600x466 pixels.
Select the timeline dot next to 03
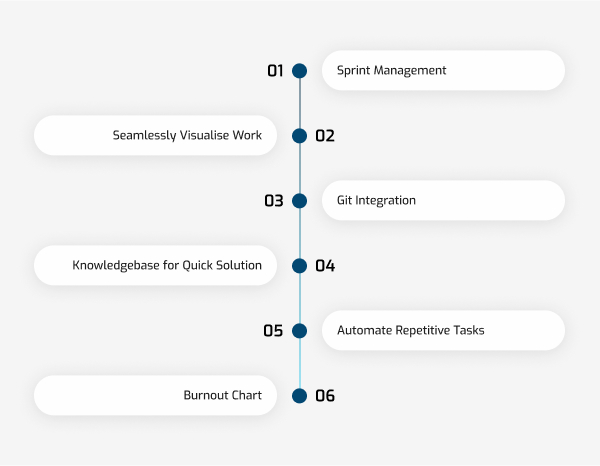click(299, 201)
